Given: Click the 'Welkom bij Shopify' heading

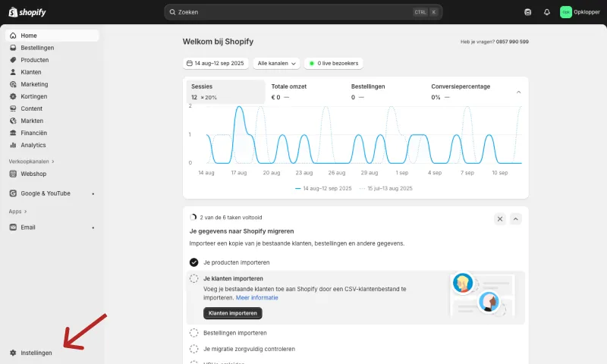Looking at the screenshot, I should (218, 42).
